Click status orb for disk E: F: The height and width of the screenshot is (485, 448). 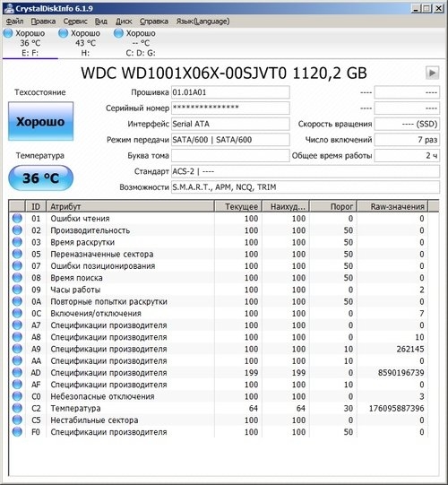tap(8, 33)
